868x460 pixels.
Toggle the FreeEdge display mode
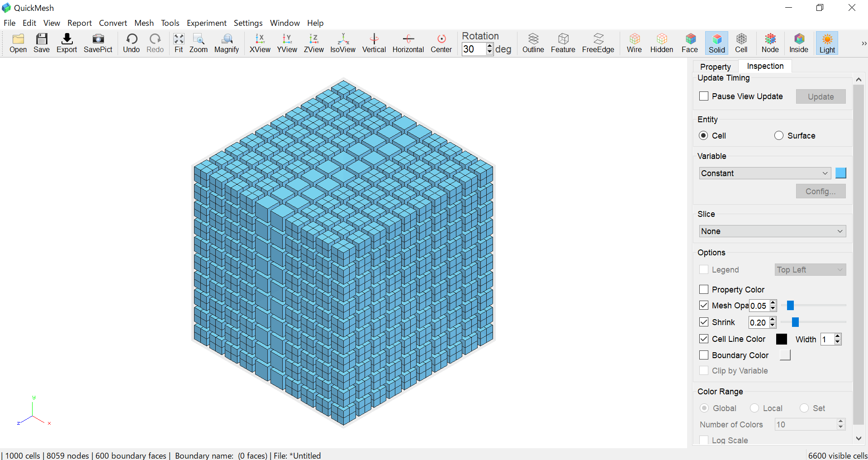[598, 43]
